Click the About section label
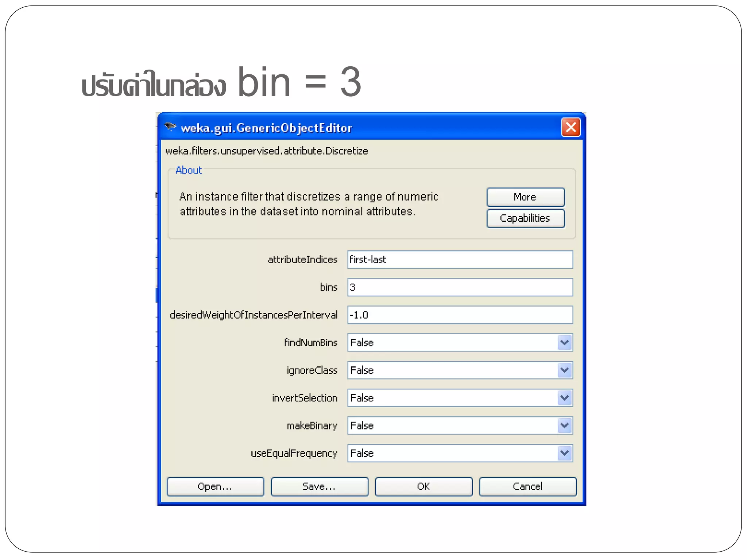 pyautogui.click(x=189, y=170)
